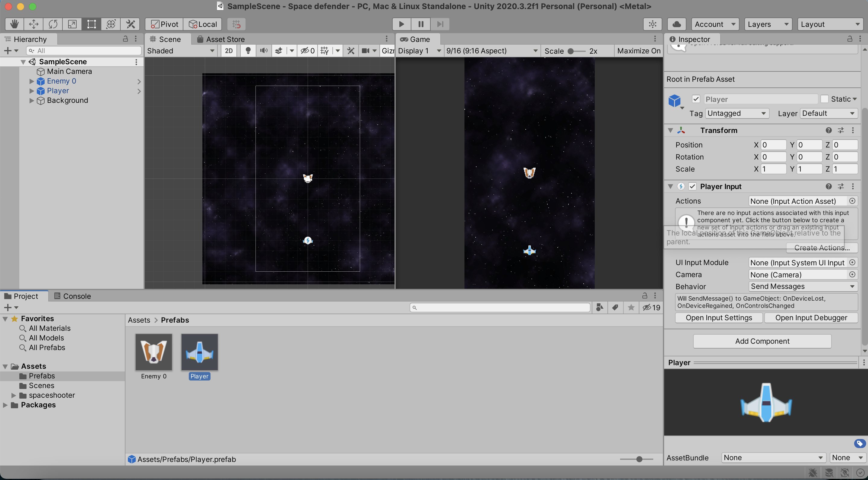
Task: Open Transform component help icon
Action: [828, 130]
